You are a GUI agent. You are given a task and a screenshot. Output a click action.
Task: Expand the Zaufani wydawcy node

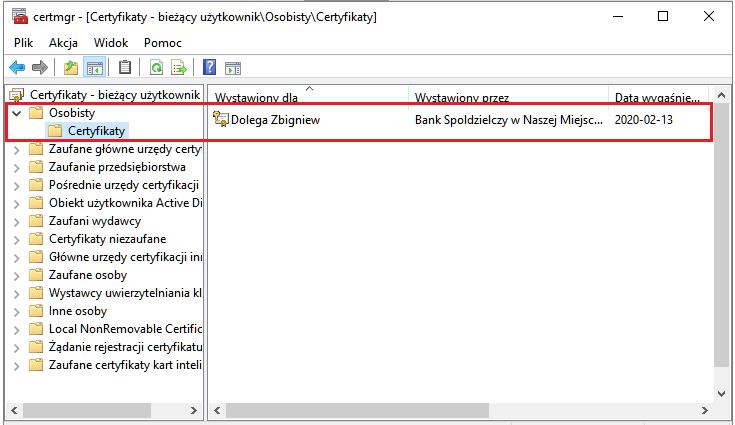coord(16,222)
